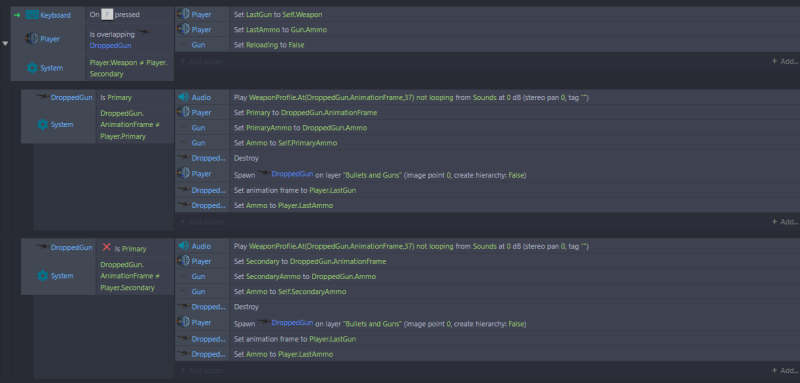Select the On F pressed condition

[x=130, y=15]
